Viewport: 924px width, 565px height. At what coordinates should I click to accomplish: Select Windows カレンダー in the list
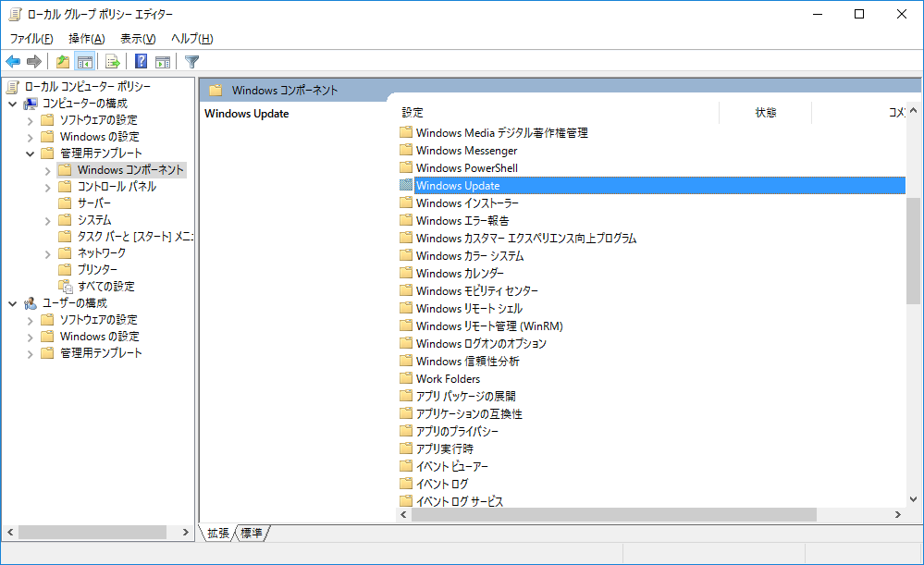(460, 274)
